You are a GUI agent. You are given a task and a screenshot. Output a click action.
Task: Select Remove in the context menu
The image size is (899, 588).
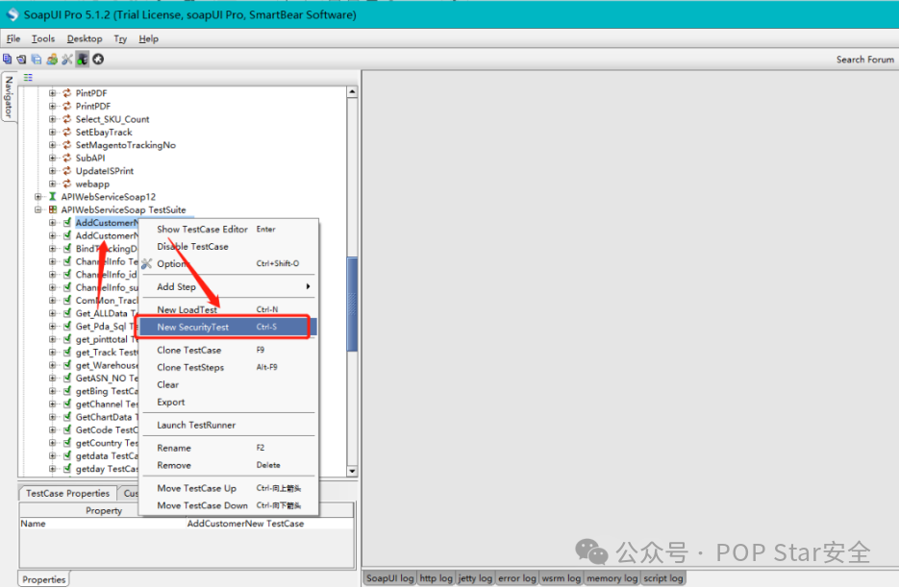[x=228, y=465]
